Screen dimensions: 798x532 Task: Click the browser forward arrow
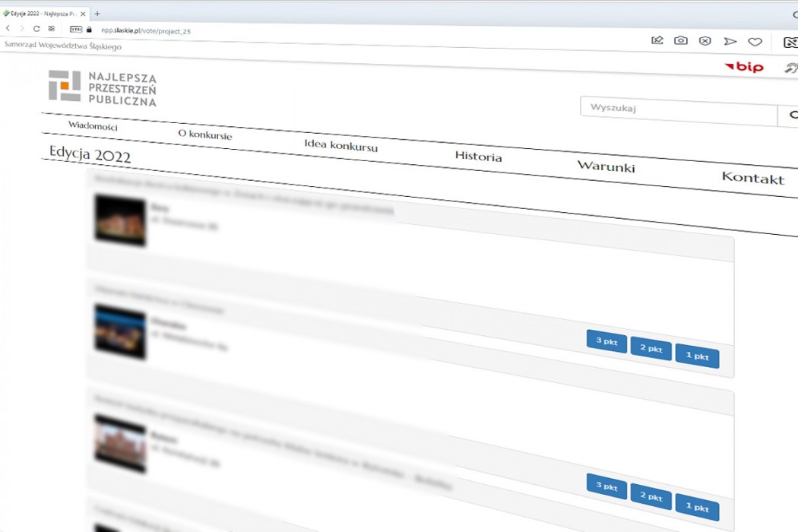coord(22,29)
